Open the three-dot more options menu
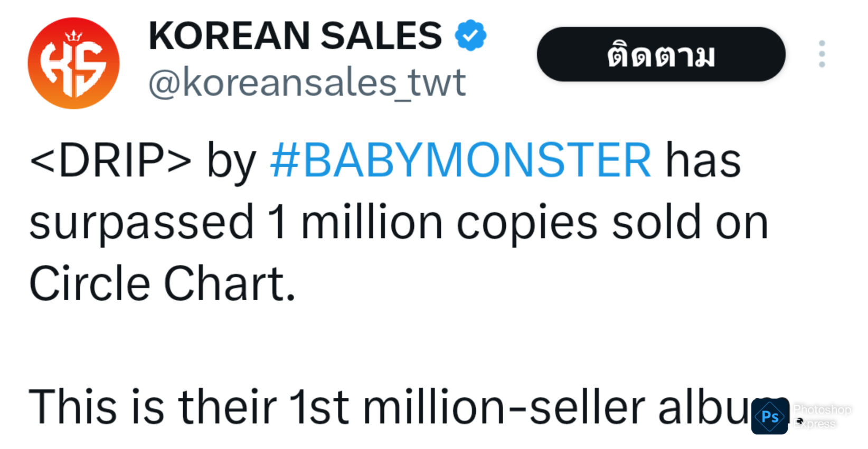Viewport: 868px width, 449px height. [822, 54]
